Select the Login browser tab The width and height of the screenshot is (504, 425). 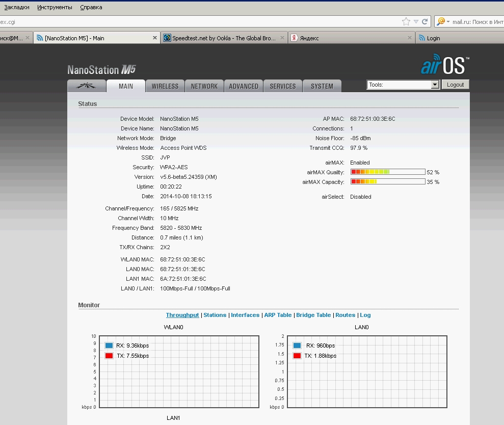coord(460,38)
